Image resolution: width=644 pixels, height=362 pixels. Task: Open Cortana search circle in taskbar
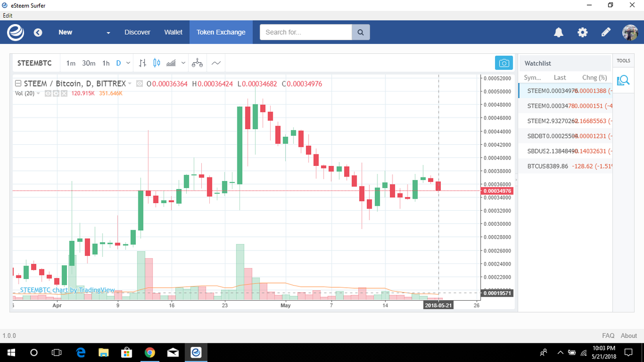(34, 352)
